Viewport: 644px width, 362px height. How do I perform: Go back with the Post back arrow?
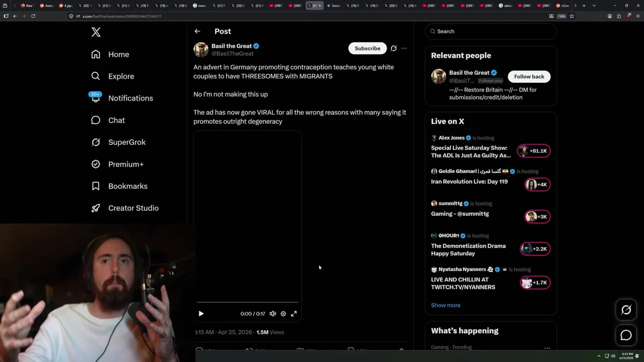(x=197, y=31)
